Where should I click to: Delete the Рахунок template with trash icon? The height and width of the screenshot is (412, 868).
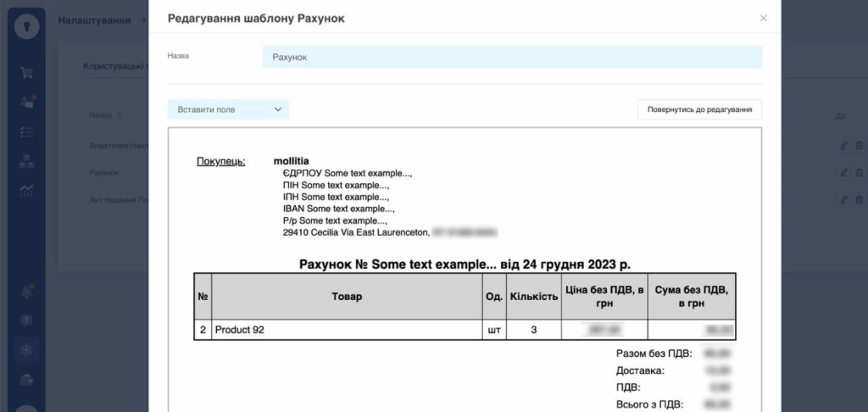pos(859,173)
